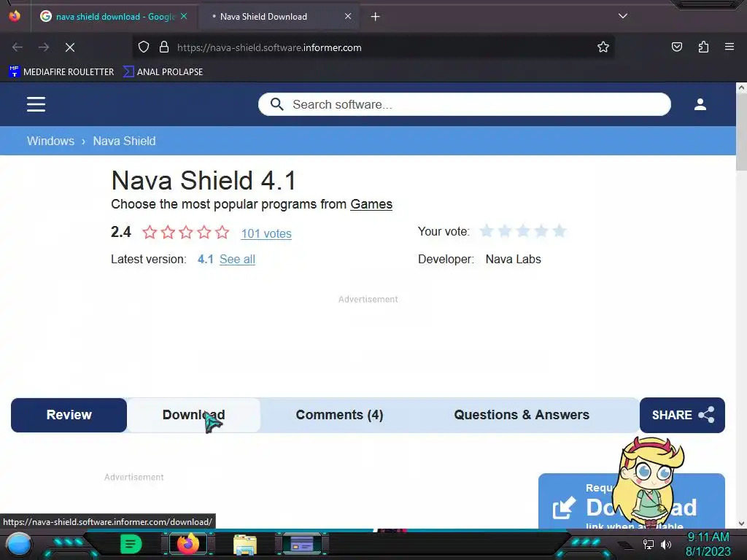Click the Nava Labs developer name
The width and height of the screenshot is (747, 560).
point(513,259)
